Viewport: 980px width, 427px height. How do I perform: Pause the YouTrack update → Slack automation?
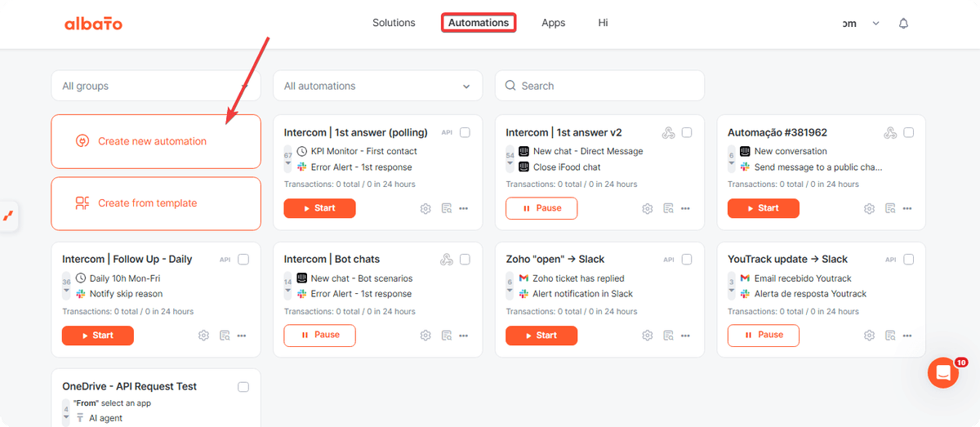[763, 335]
